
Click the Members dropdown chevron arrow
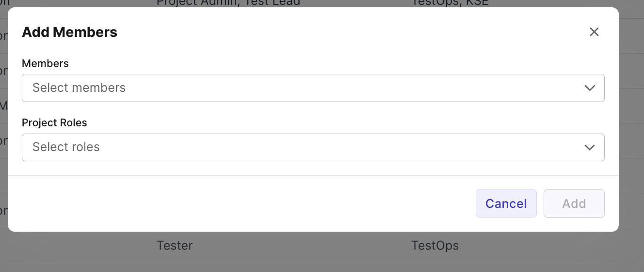[590, 88]
